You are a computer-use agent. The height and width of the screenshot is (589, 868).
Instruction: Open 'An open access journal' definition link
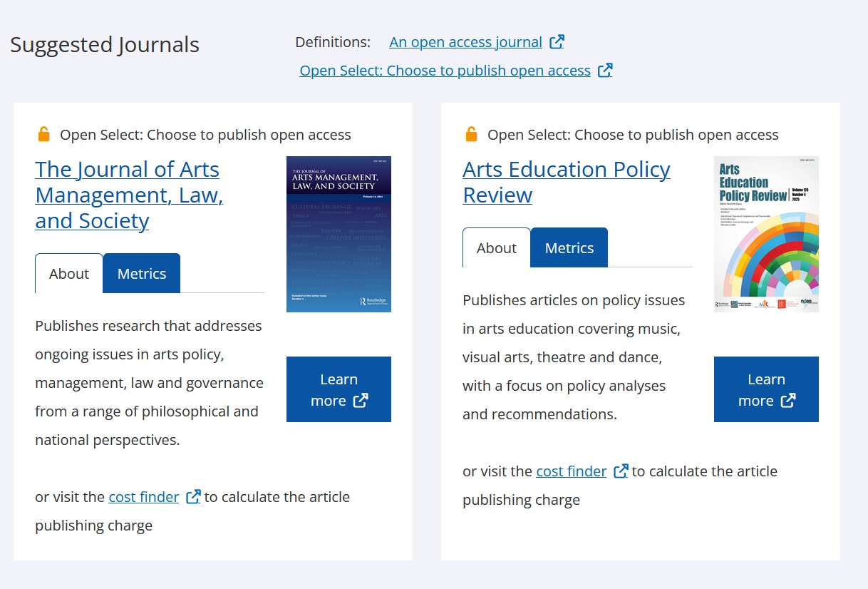(465, 42)
